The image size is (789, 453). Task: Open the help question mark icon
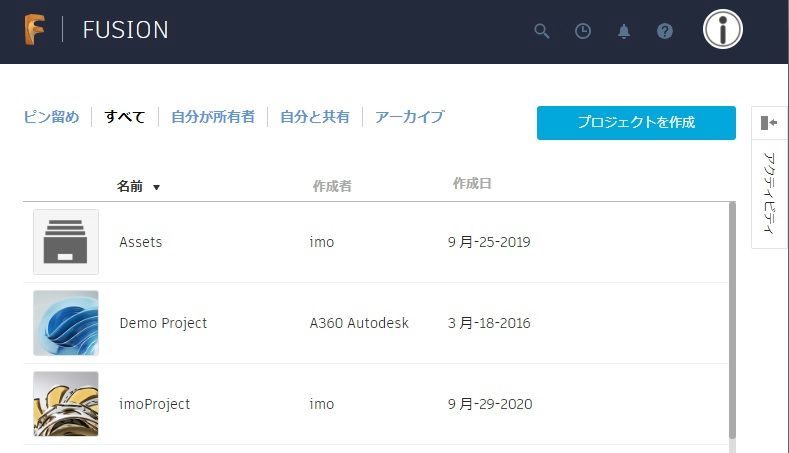665,31
